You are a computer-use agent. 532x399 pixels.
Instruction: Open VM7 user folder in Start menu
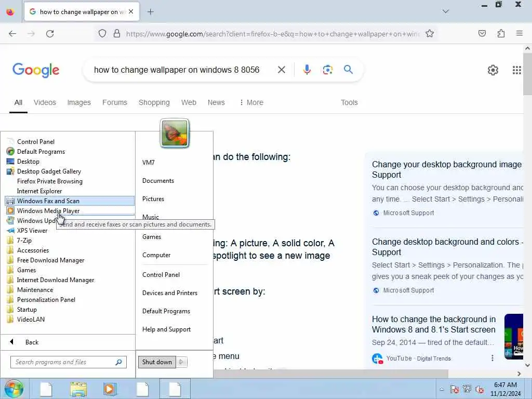(148, 162)
